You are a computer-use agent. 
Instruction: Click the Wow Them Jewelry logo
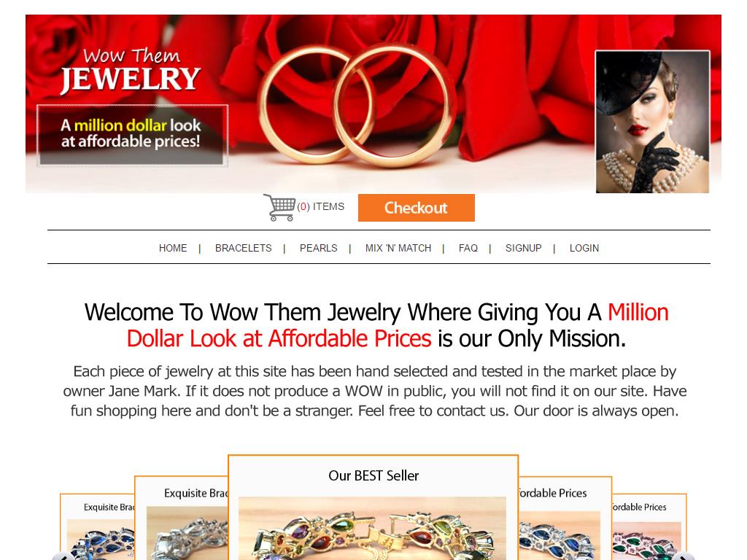point(131,71)
